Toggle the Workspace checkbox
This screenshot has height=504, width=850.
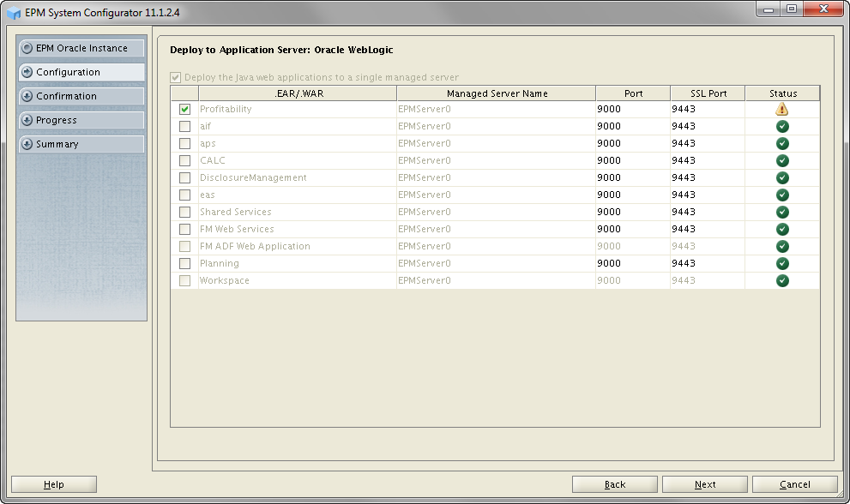coord(185,281)
